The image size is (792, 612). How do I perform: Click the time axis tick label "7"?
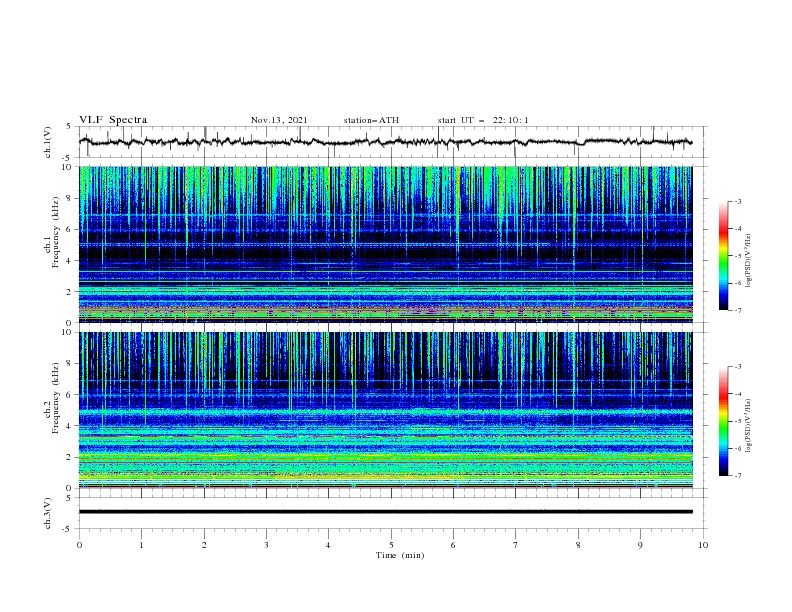515,545
